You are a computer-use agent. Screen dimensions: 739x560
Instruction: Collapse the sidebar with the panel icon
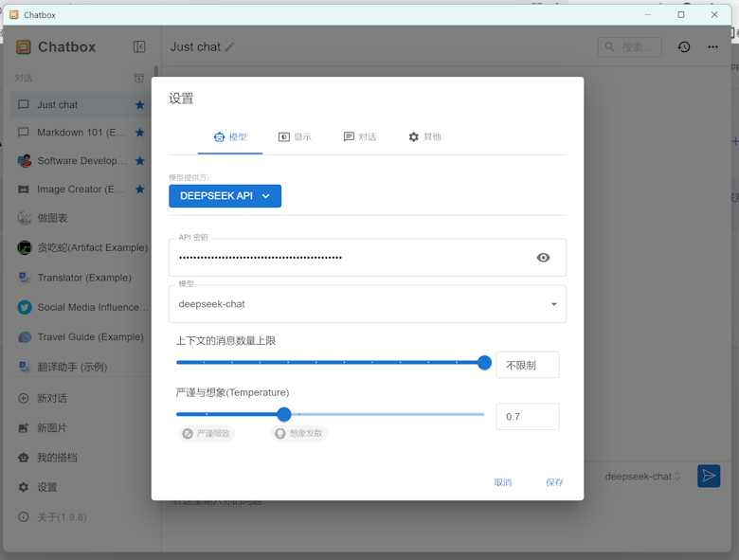[x=139, y=47]
